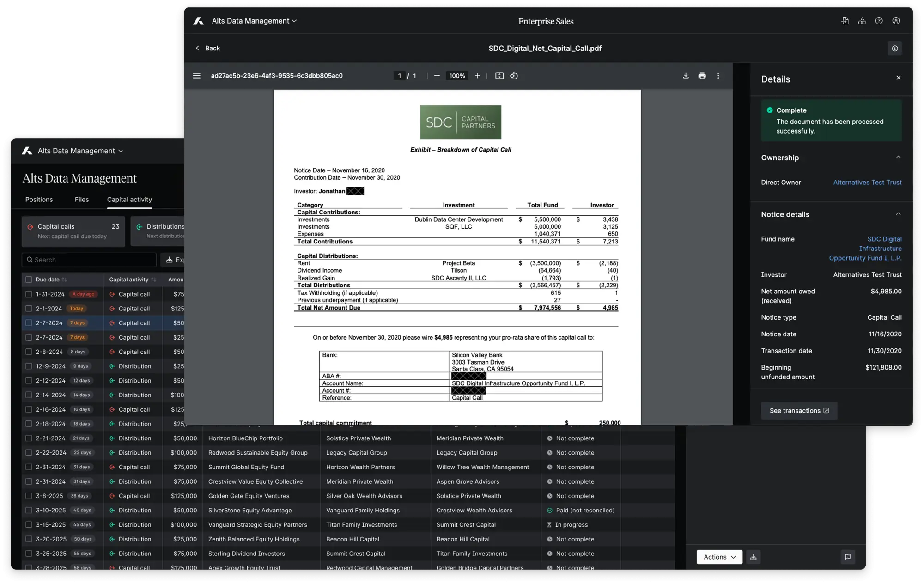Viewport: 924px width, 584px height.
Task: Click the logo in front window header
Action: pyautogui.click(x=198, y=21)
